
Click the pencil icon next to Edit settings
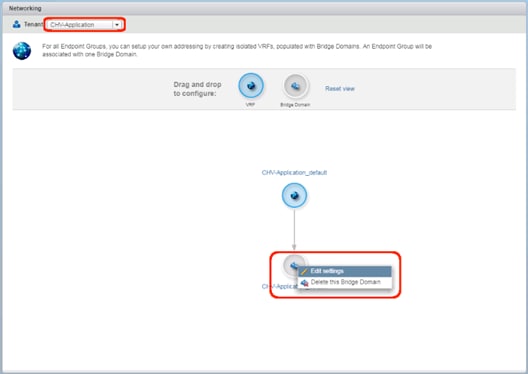(304, 271)
